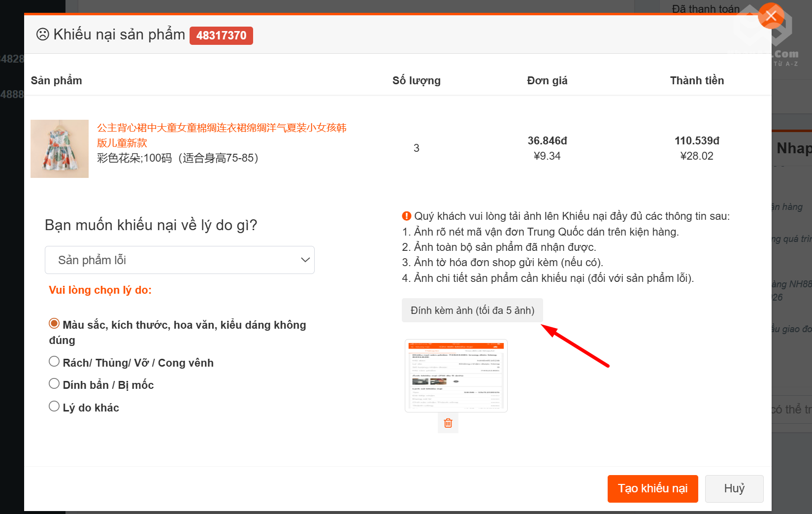Viewport: 812px width, 514px height.
Task: Pick the 'Lý do khác' radio option
Action: pyautogui.click(x=54, y=407)
